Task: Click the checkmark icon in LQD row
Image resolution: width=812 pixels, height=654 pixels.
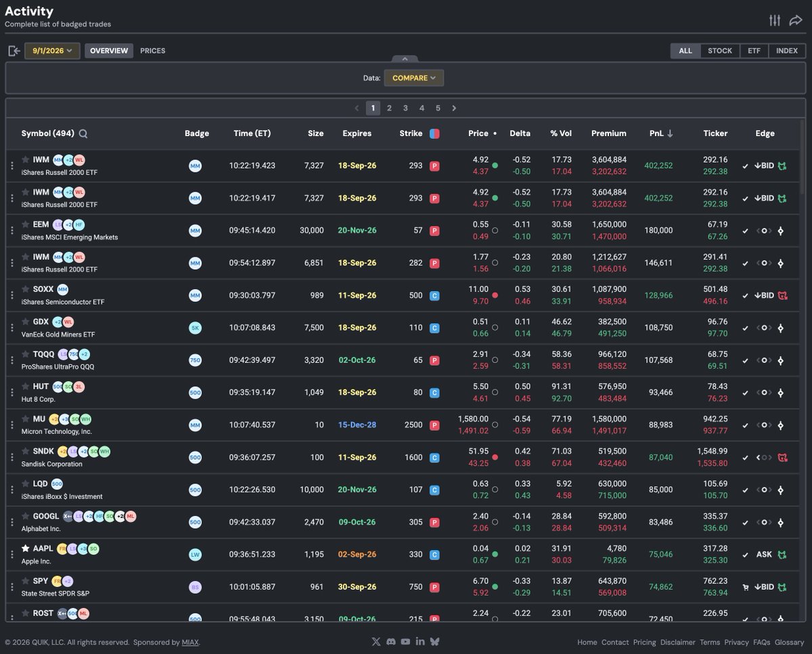Action: tap(745, 490)
